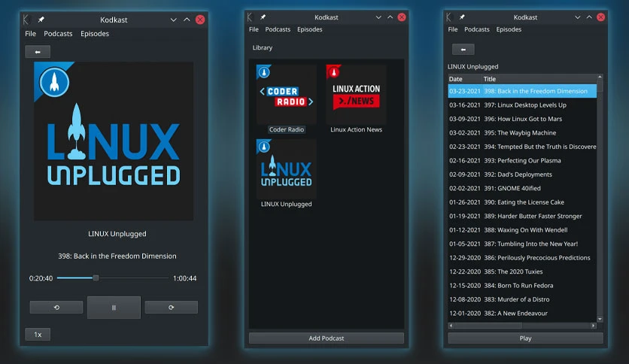Click the episode list scroll up arrow
Screen dimensions: 629x364
600,77
